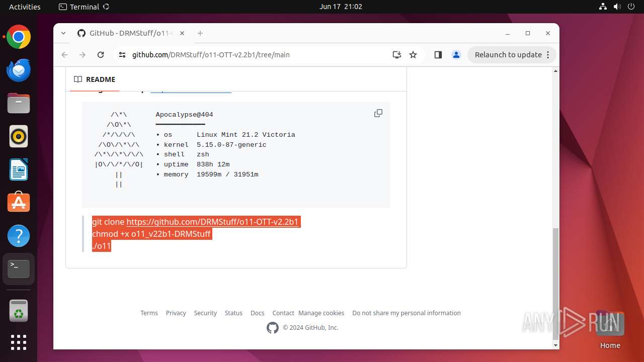Click the GitHub logo in footer
Image resolution: width=644 pixels, height=362 pixels.
pyautogui.click(x=273, y=328)
